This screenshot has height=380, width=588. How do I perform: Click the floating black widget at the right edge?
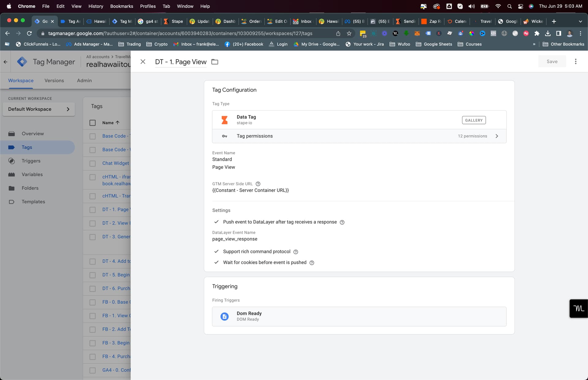click(579, 308)
